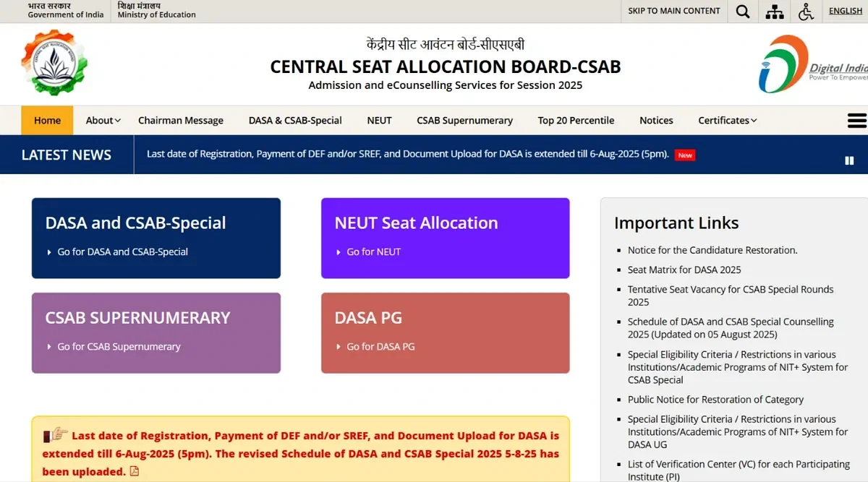868x482 pixels.
Task: Open Public Notice for Restoration of Category
Action: coord(715,400)
